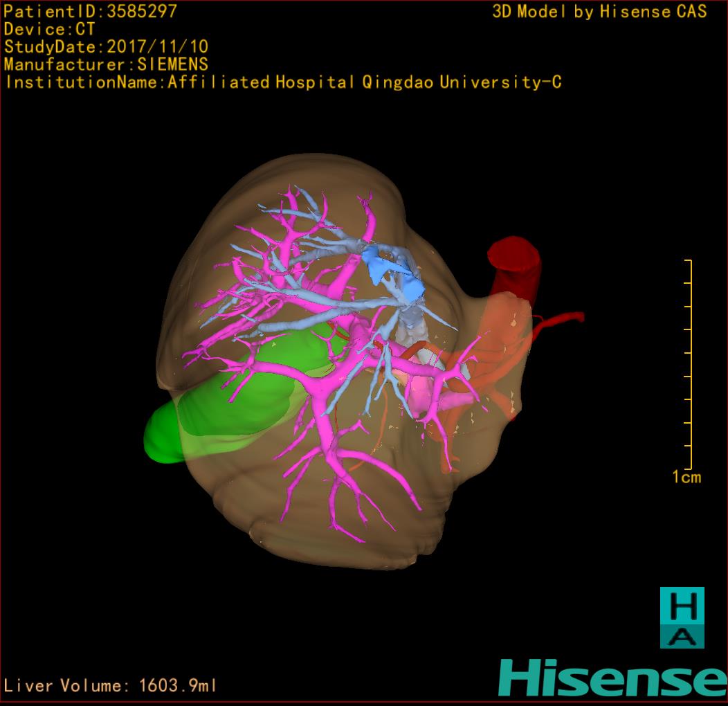Click the Device:CT label
This screenshot has width=728, height=706.
tap(49, 29)
